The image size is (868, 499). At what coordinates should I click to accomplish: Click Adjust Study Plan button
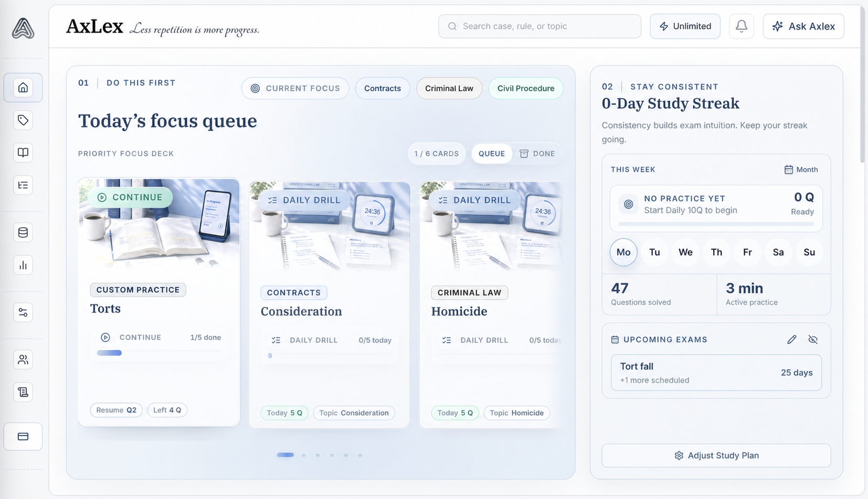tap(716, 455)
